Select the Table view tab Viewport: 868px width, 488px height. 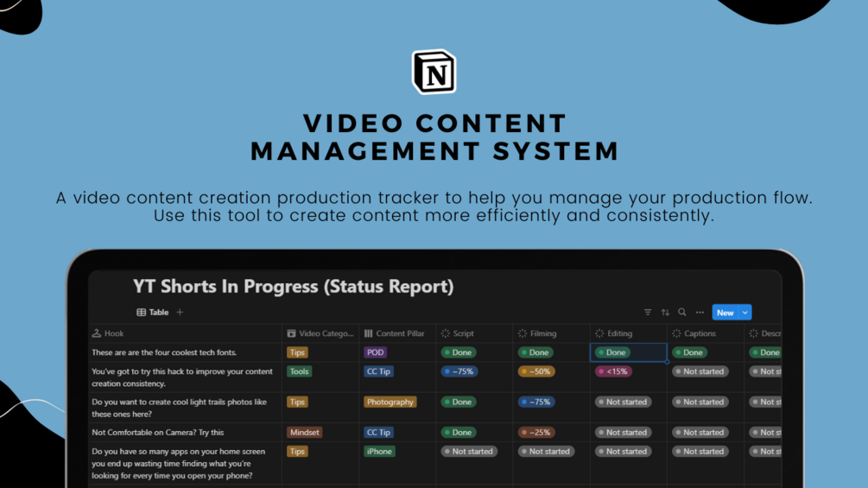(x=153, y=312)
